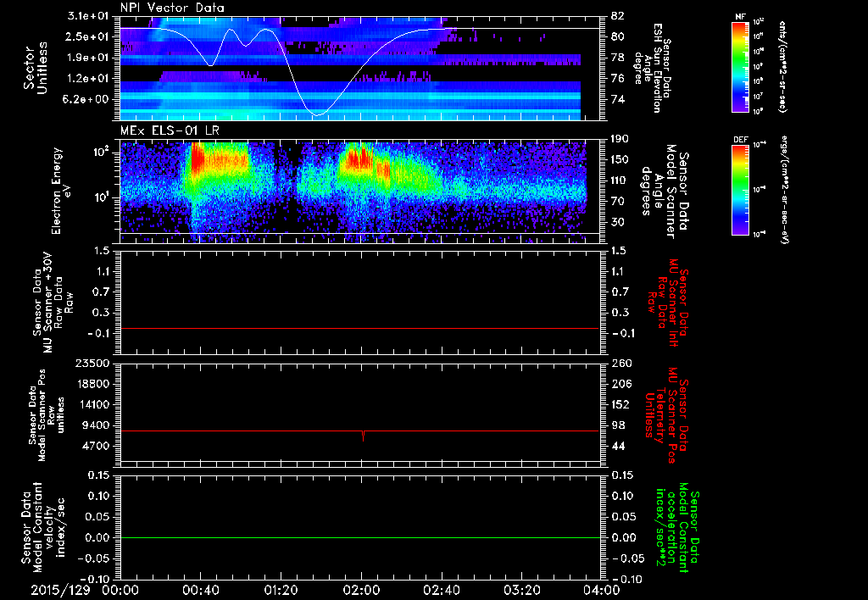
Task: Click the 'ESH Sun Elevation Angle' axis title
Action: pos(652,68)
